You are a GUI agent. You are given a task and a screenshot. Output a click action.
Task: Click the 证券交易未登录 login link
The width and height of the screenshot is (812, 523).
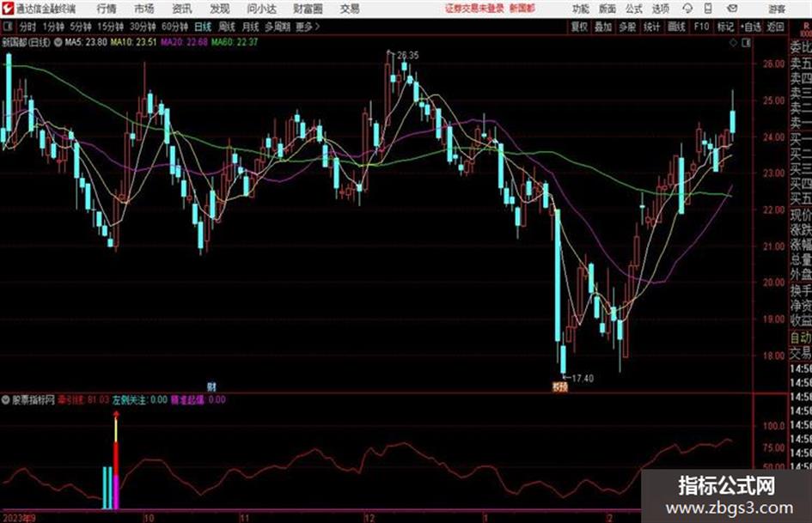click(474, 9)
